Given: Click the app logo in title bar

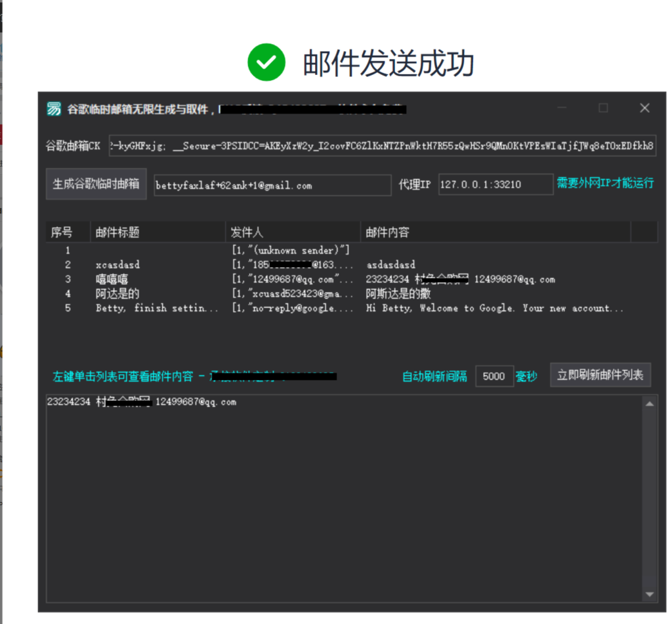Looking at the screenshot, I should (x=54, y=109).
